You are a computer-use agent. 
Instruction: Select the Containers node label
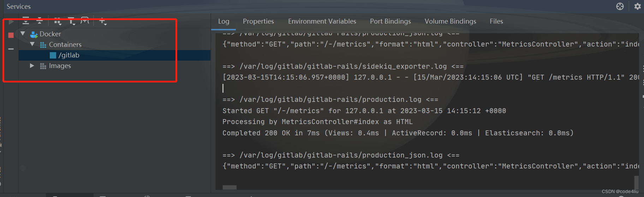(65, 44)
